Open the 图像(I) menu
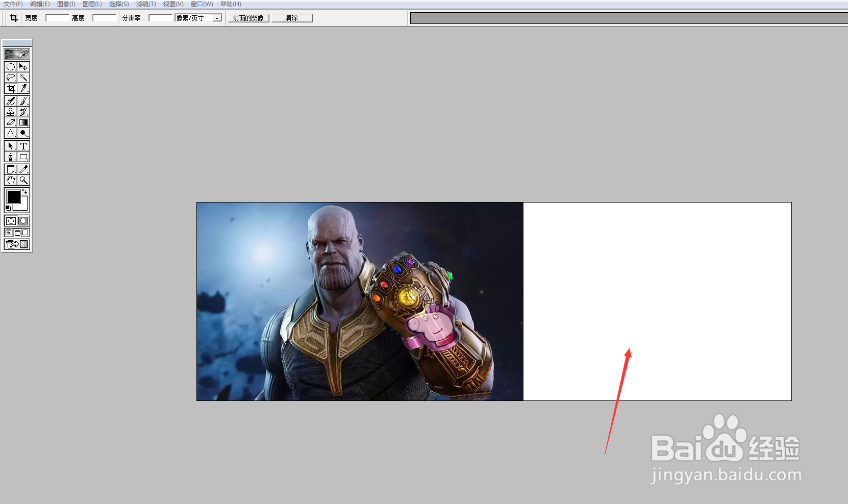Image resolution: width=848 pixels, height=504 pixels. tap(66, 4)
